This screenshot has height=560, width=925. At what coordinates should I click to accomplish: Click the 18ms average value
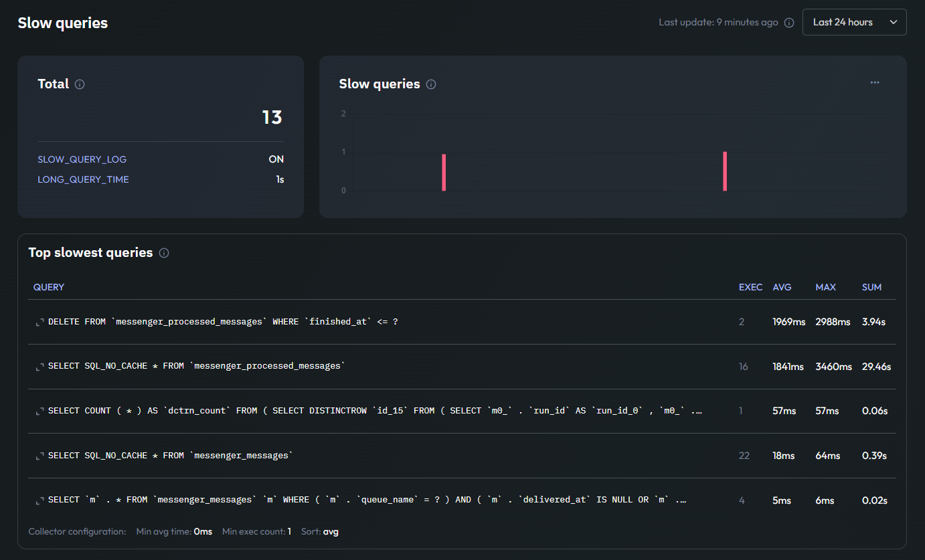click(784, 456)
